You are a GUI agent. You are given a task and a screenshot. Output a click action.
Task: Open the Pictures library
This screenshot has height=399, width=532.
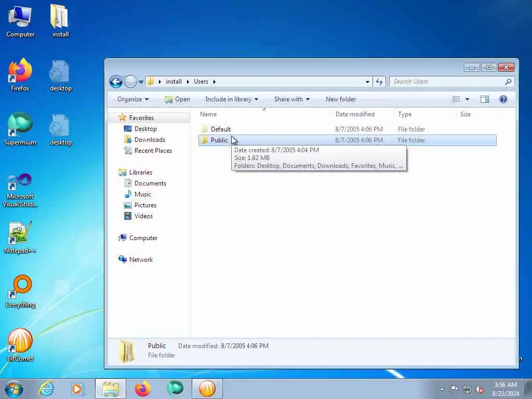(145, 205)
